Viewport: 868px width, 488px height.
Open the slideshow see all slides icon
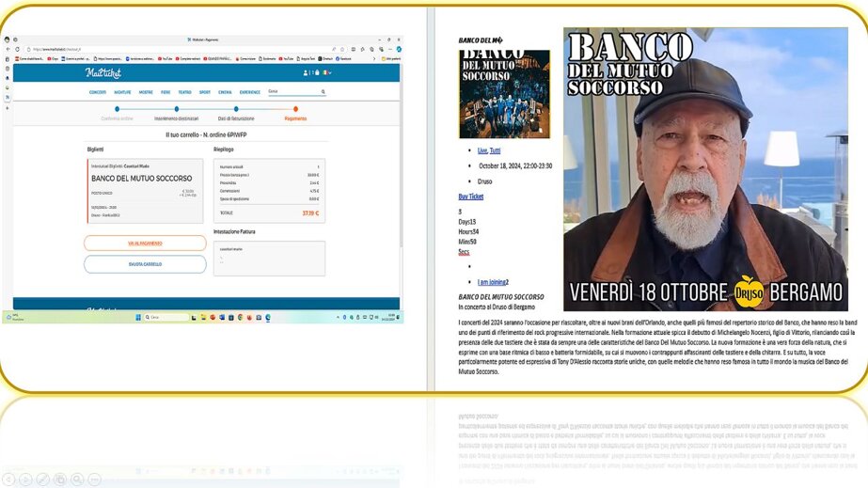coord(60,480)
